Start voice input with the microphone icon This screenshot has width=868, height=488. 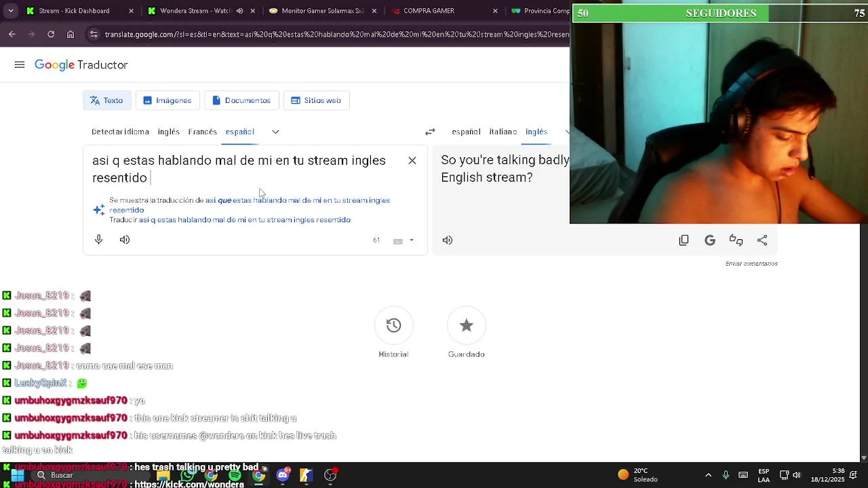99,240
